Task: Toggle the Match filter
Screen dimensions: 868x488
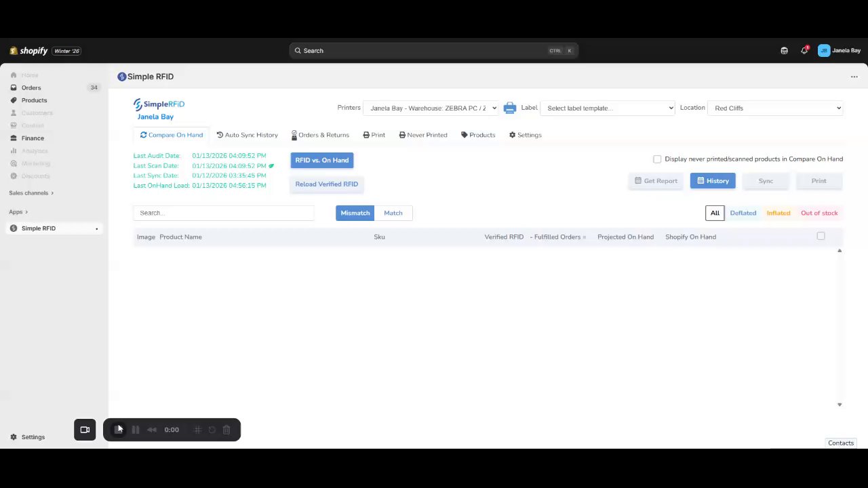Action: [x=393, y=213]
